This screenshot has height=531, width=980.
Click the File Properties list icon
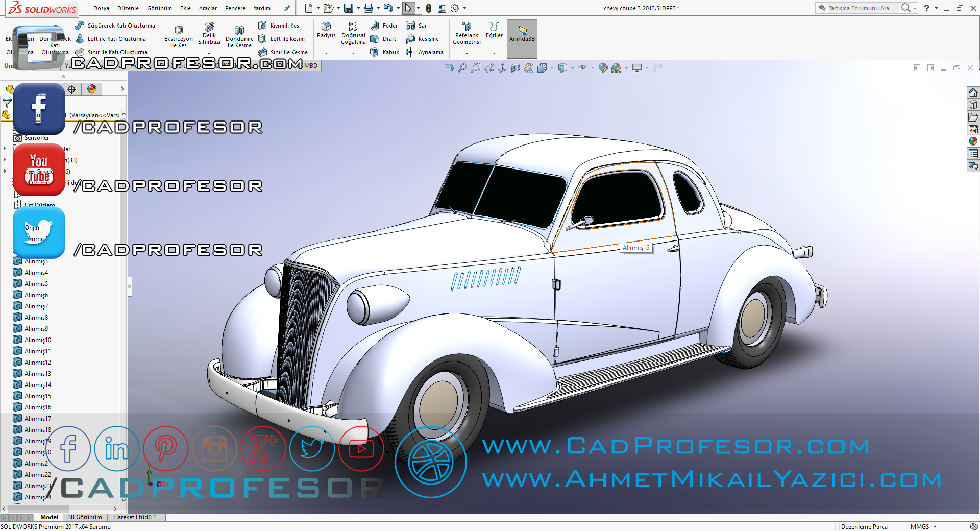[x=442, y=8]
